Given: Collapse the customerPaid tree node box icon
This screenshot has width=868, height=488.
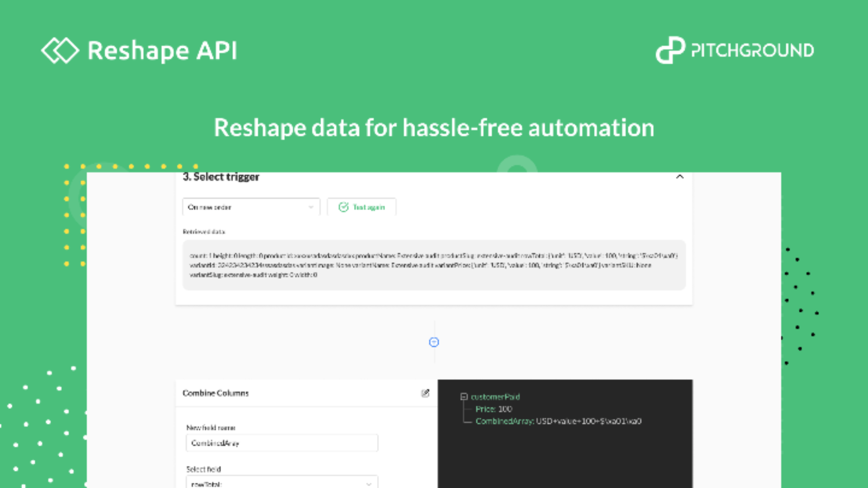Looking at the screenshot, I should click(463, 397).
